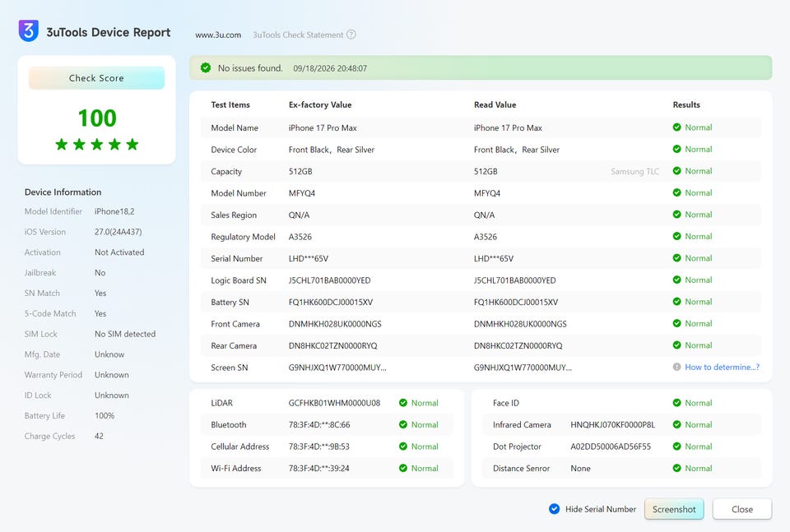Click the LiDAR serial GCFHKB01WHM0000U08
The width and height of the screenshot is (790, 532).
coord(335,403)
